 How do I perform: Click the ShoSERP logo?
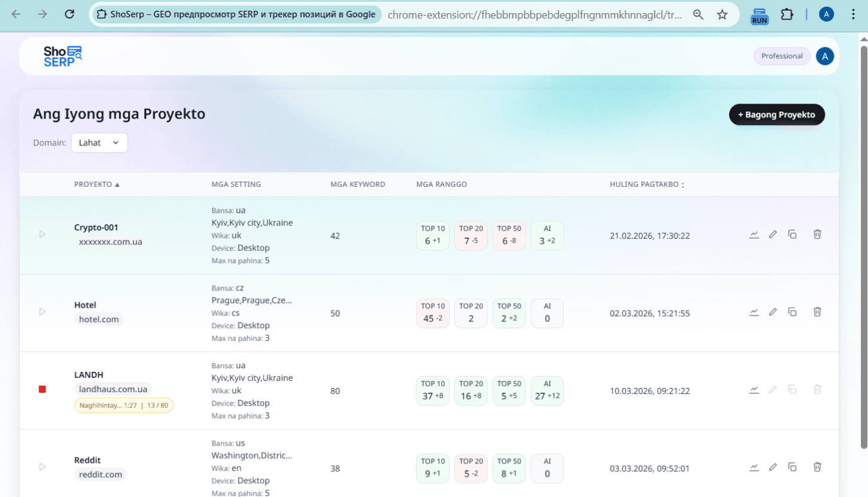[x=62, y=56]
